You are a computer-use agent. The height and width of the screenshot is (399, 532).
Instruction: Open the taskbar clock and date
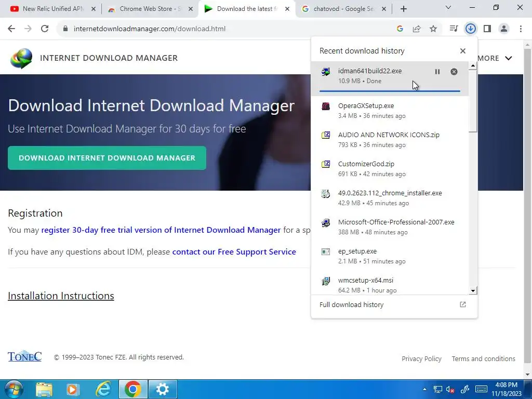pos(506,389)
